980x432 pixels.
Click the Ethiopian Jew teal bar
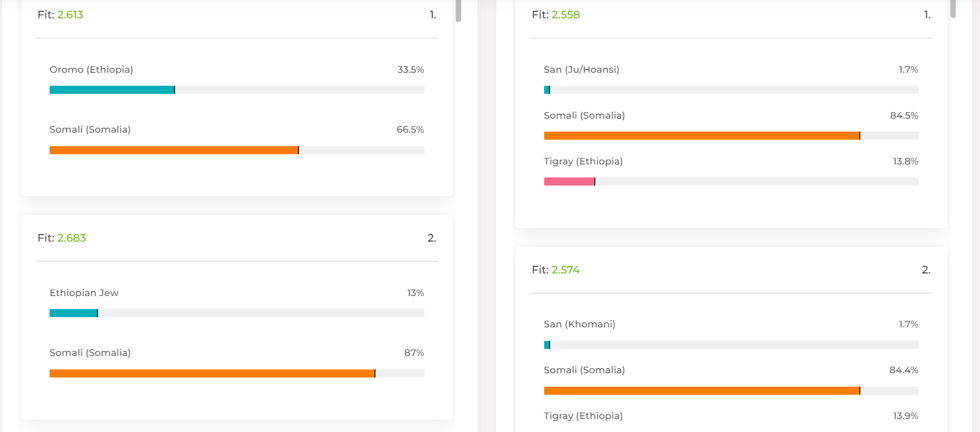click(x=73, y=313)
